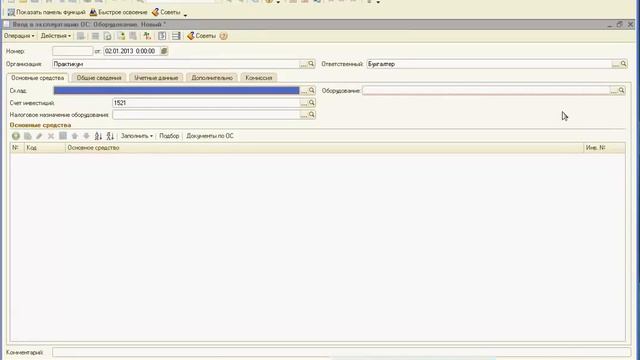
Task: Click the copy row icon in table toolbar
Action: click(28, 136)
